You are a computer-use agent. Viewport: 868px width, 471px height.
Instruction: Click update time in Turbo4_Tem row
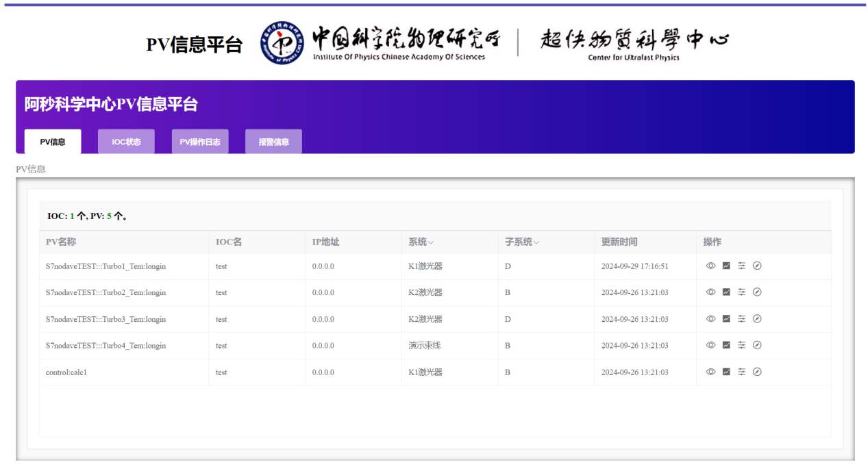click(634, 346)
